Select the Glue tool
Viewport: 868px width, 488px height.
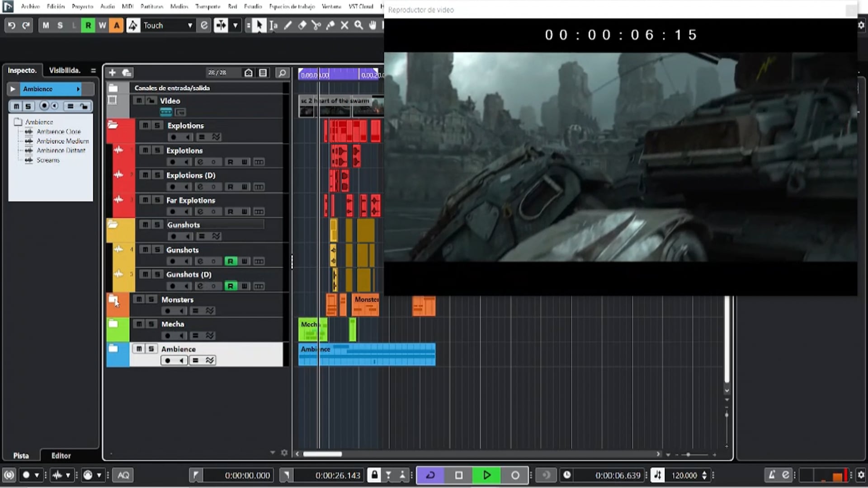click(x=330, y=25)
